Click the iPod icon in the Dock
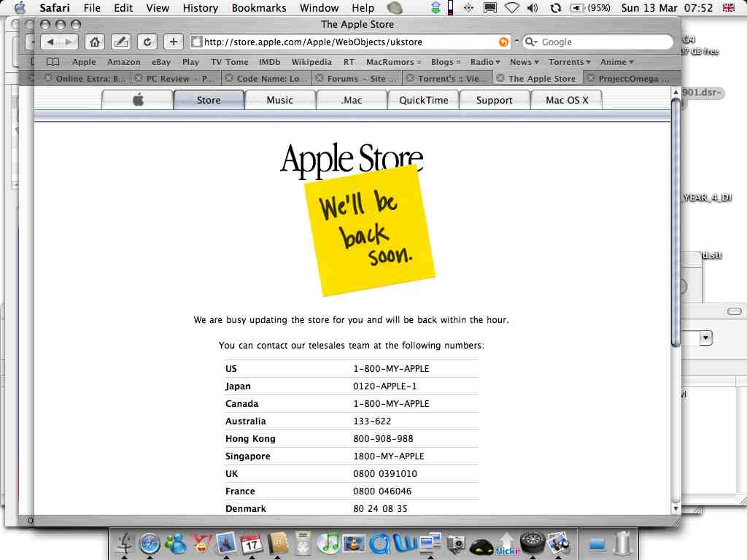Image resolution: width=747 pixels, height=560 pixels. point(303,543)
